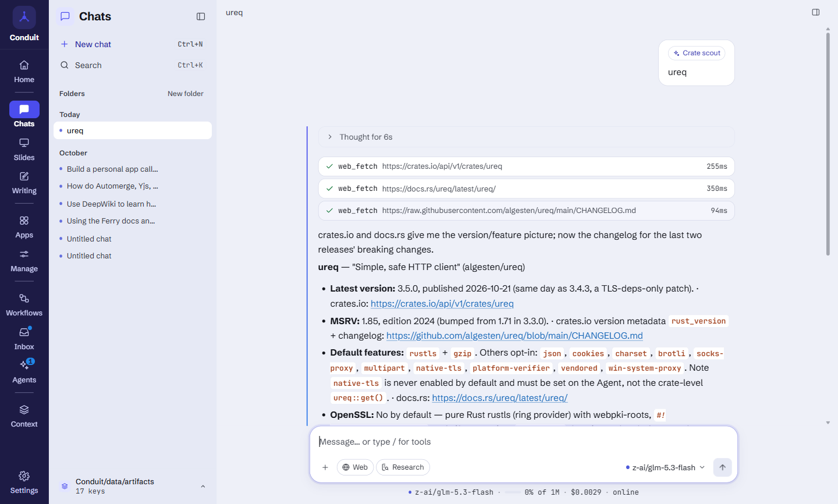Create a New folder
Screen dimensions: 838x504
coord(186,94)
